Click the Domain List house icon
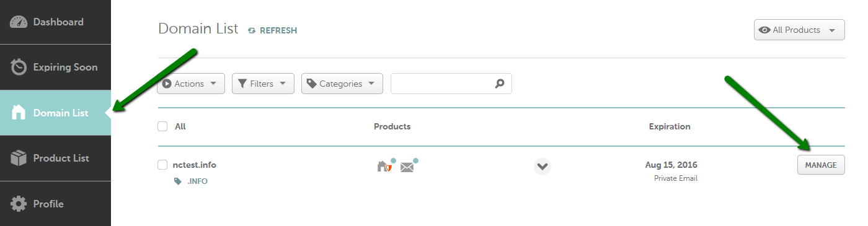This screenshot has height=226, width=868. [19, 113]
